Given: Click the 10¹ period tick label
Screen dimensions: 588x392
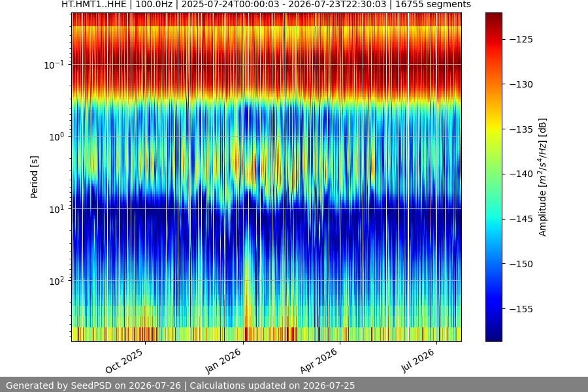Looking at the screenshot, I should pyautogui.click(x=57, y=209).
